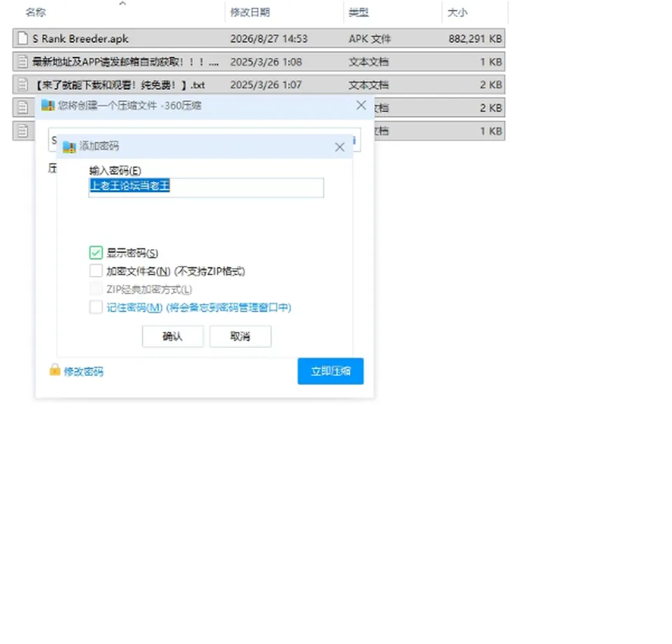
Task: Sort by the 修改日期 column header
Action: pos(250,13)
